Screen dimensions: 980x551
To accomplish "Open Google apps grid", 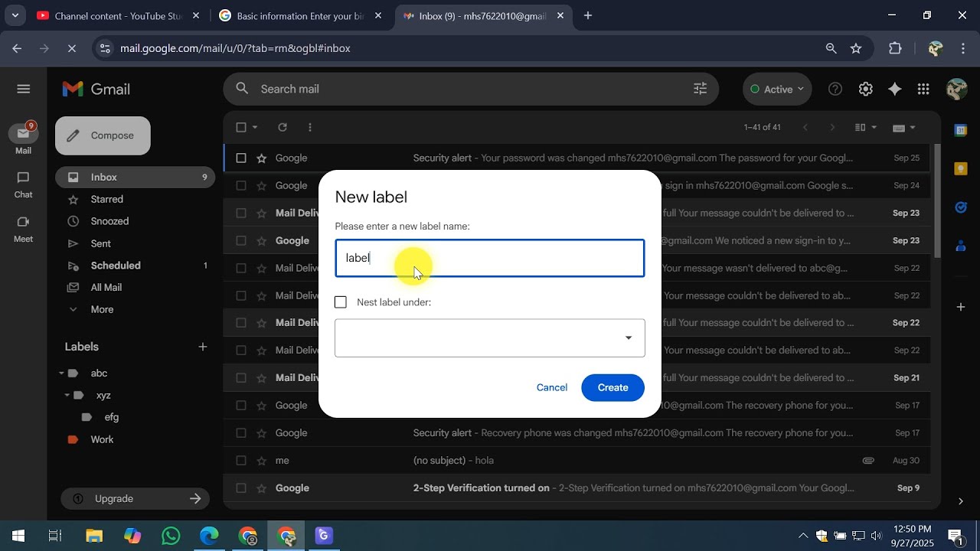I will [923, 89].
